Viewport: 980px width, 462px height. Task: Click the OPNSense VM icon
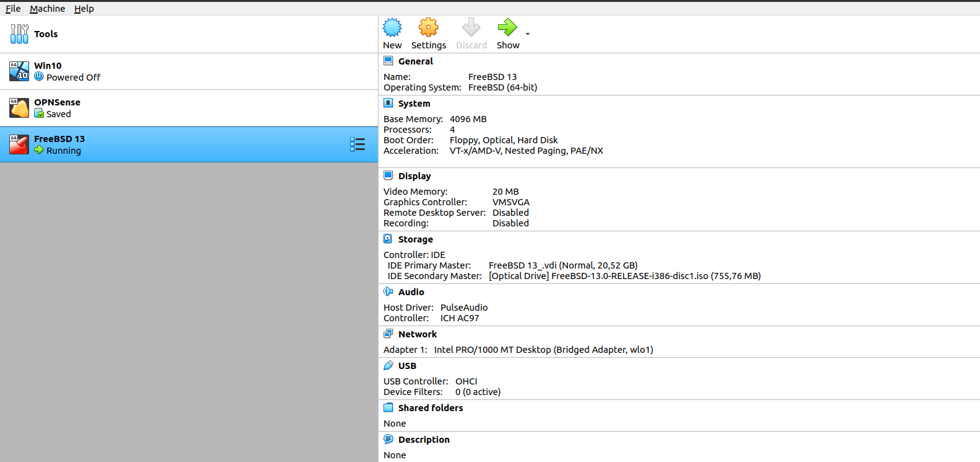point(19,108)
